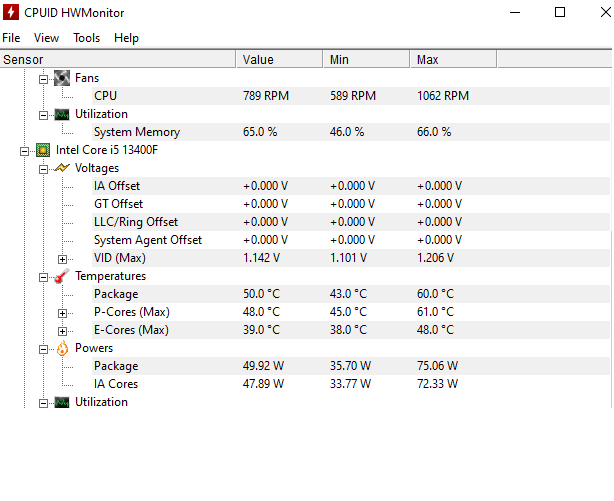Select the Temperatures tree label
Image resolution: width=614 pixels, height=501 pixels.
pyautogui.click(x=110, y=276)
